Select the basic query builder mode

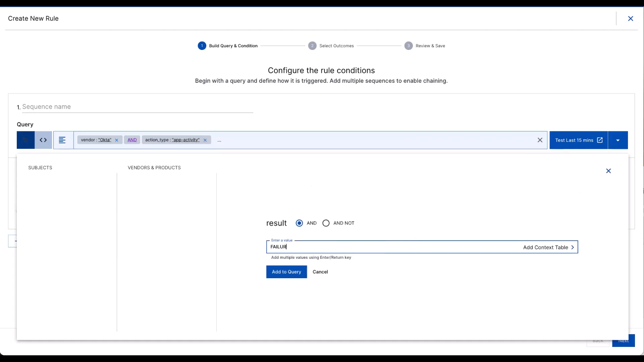pos(25,140)
